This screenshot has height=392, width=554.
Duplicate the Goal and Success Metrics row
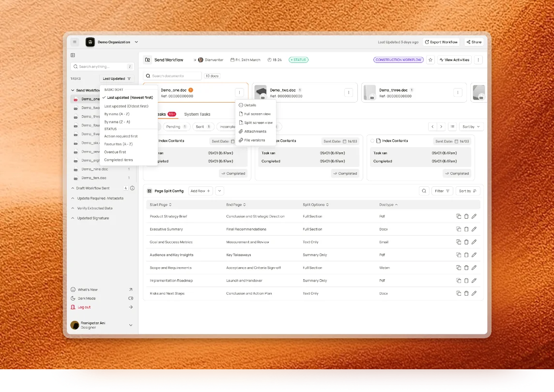(x=459, y=242)
